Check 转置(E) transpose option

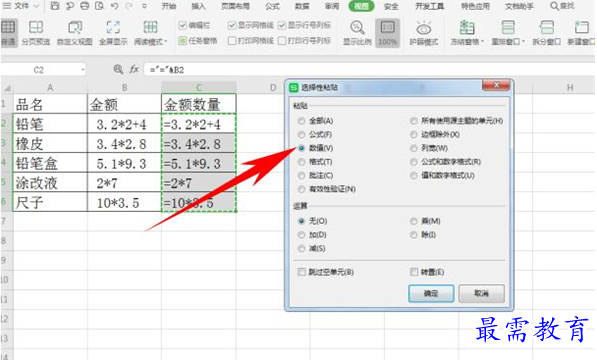tap(414, 272)
